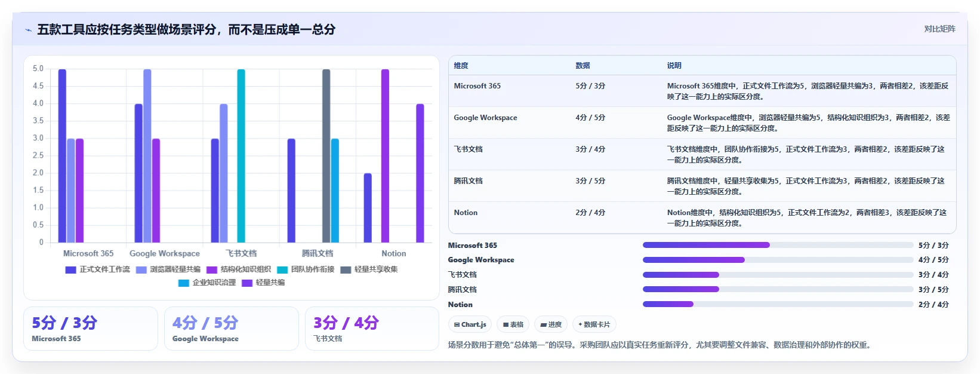Viewport: 980px width, 374px height.
Task: Toggle the 浏览器轻量共编 legend entry
Action: click(168, 269)
